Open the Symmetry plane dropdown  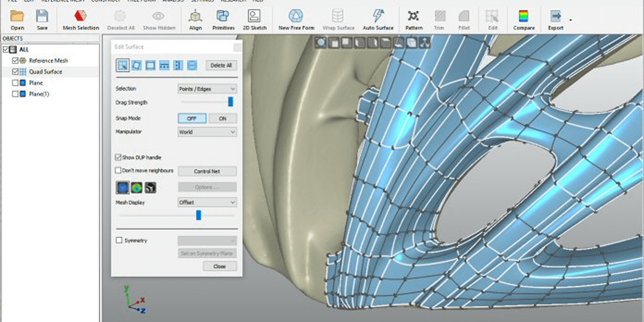pos(207,241)
